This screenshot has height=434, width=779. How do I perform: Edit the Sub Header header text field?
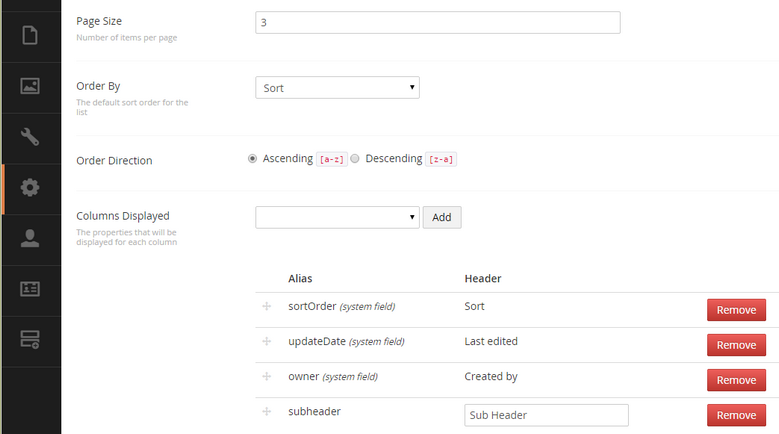pyautogui.click(x=546, y=415)
